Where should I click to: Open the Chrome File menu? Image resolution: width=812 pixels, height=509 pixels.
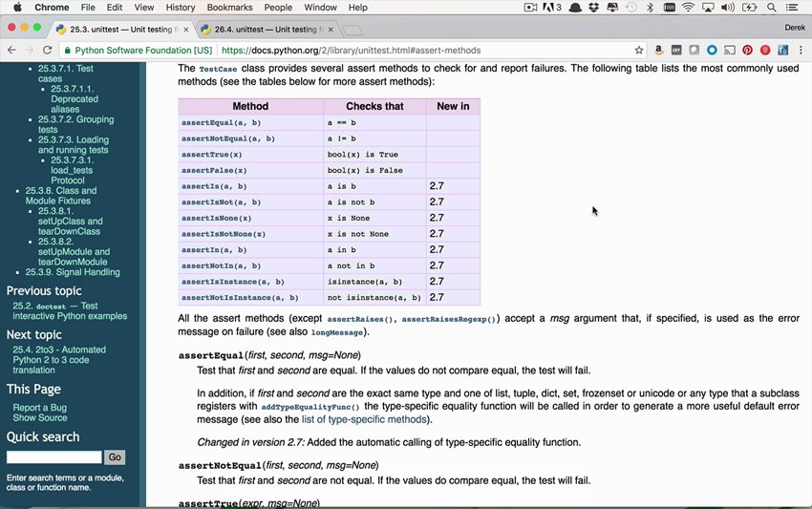pyautogui.click(x=88, y=8)
